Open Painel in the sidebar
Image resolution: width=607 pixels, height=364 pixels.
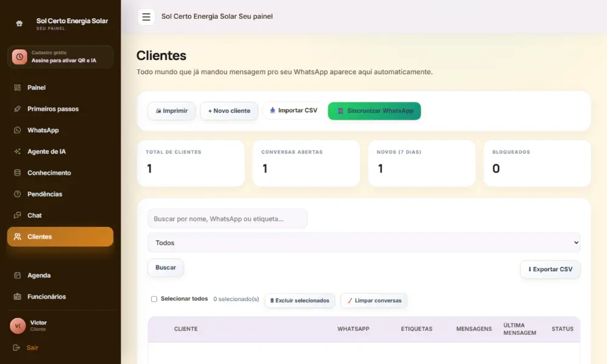(60, 87)
